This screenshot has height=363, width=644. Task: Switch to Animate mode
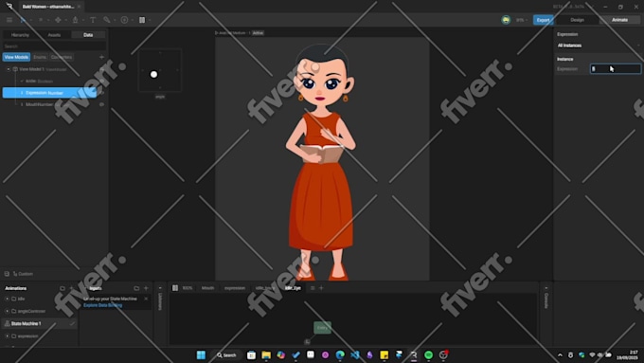click(619, 20)
